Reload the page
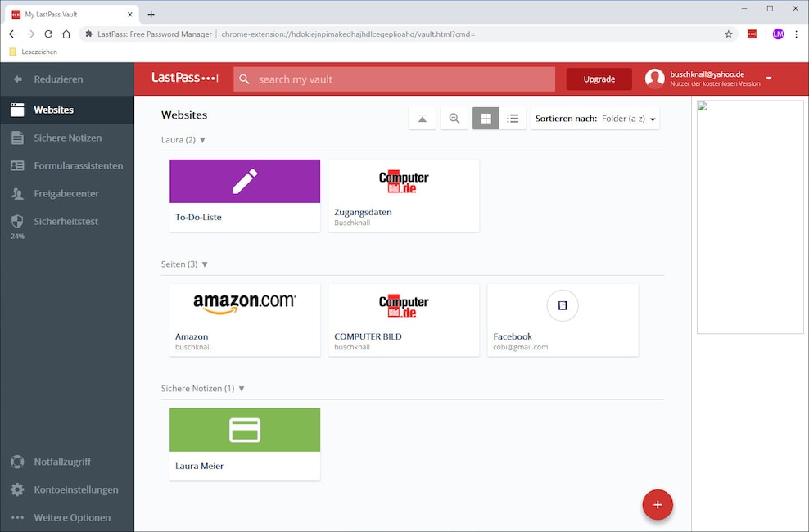The height and width of the screenshot is (532, 809). click(48, 34)
